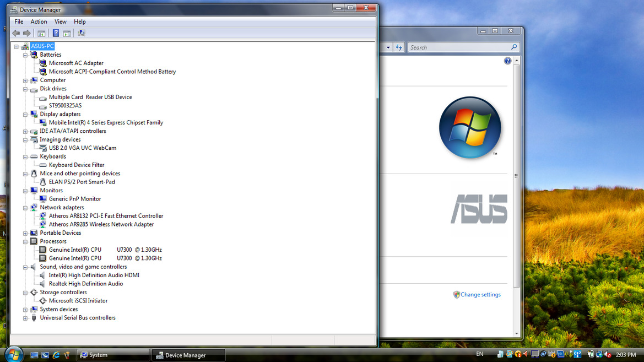644x362 pixels.
Task: Open the File menu
Action: click(19, 22)
